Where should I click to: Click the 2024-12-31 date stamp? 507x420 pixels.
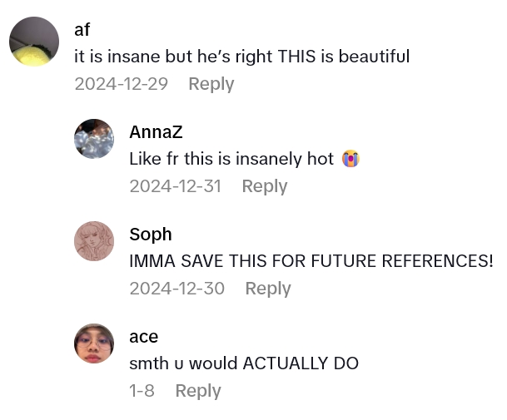pyautogui.click(x=175, y=186)
